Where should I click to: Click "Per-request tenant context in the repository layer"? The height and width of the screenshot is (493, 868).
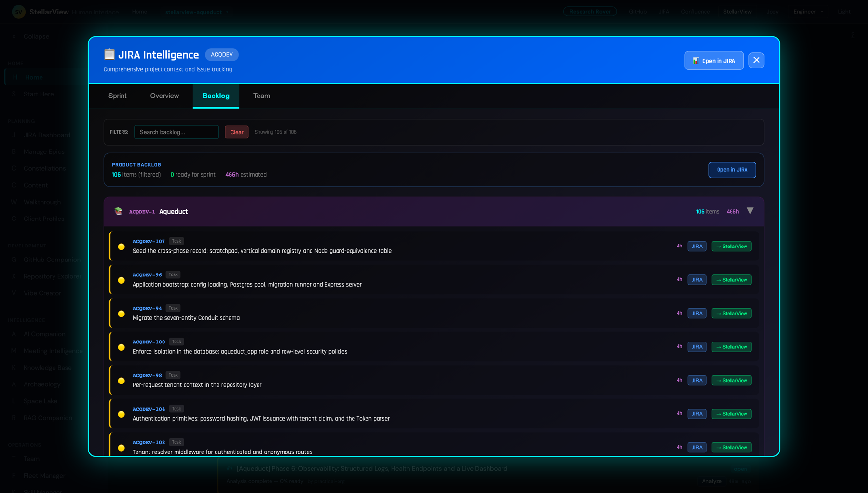pos(197,385)
